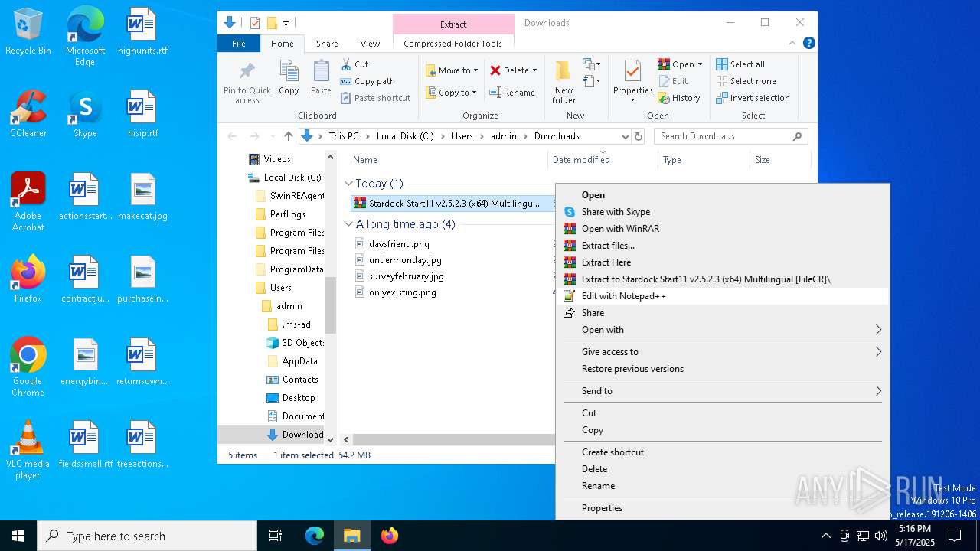This screenshot has width=980, height=551.
Task: Choose Properties in context menu
Action: 723,508
